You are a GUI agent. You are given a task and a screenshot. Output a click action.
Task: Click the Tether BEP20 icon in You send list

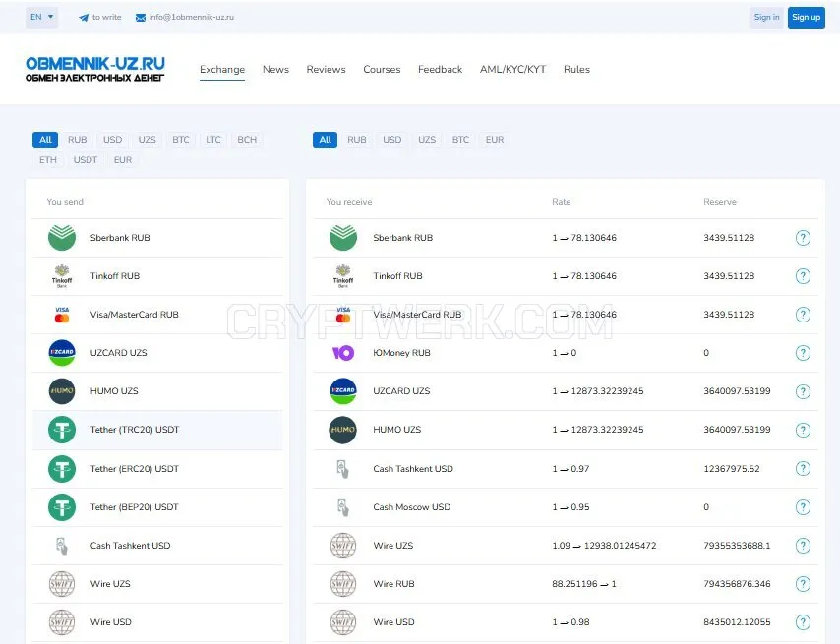[x=62, y=507]
